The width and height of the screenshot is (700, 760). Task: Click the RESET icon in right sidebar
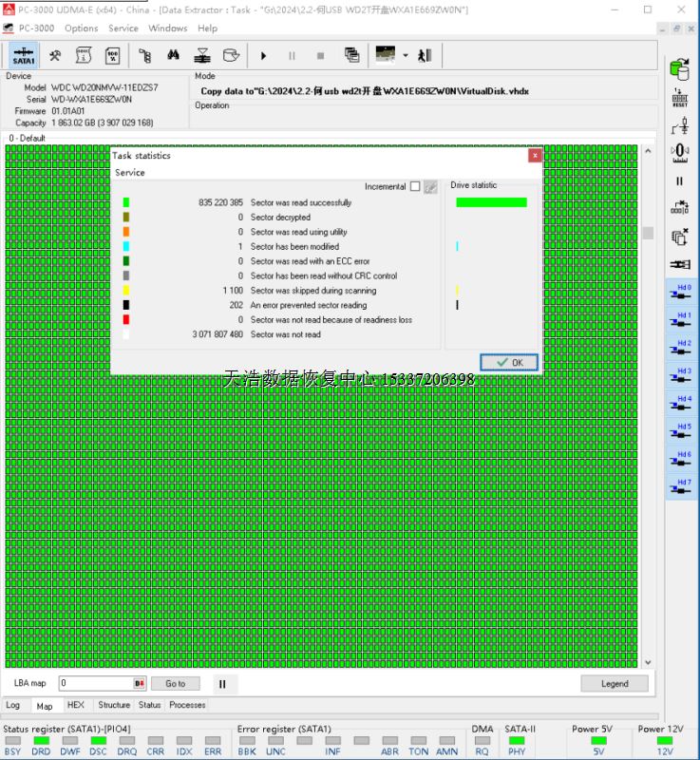[679, 97]
